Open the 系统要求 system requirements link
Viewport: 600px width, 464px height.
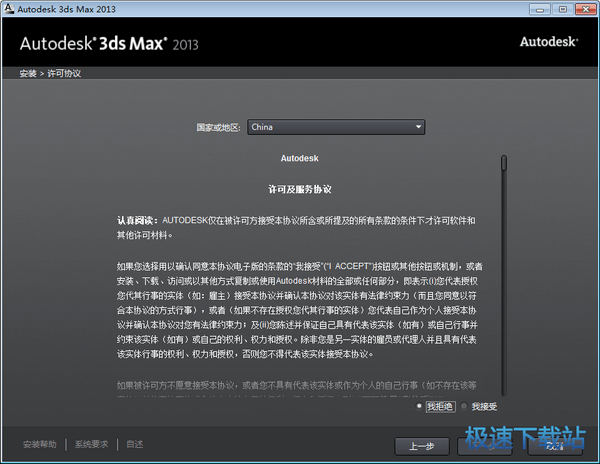(x=91, y=444)
